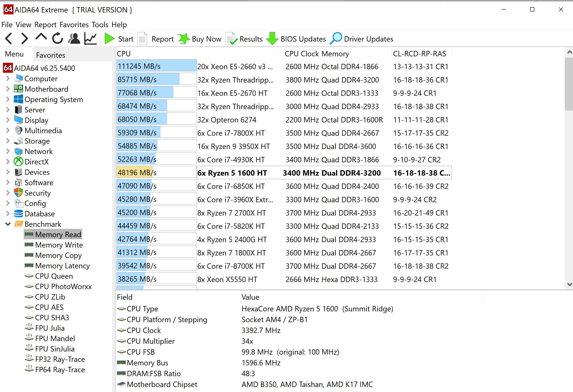This screenshot has width=573, height=392.
Task: Open the graph chart toolbar icon
Action: [x=90, y=39]
